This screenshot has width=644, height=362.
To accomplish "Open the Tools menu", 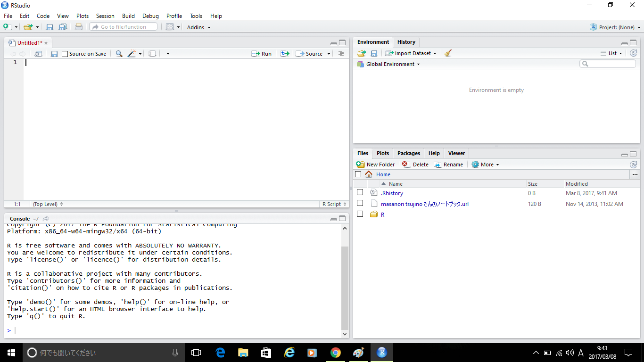I will pos(196,16).
